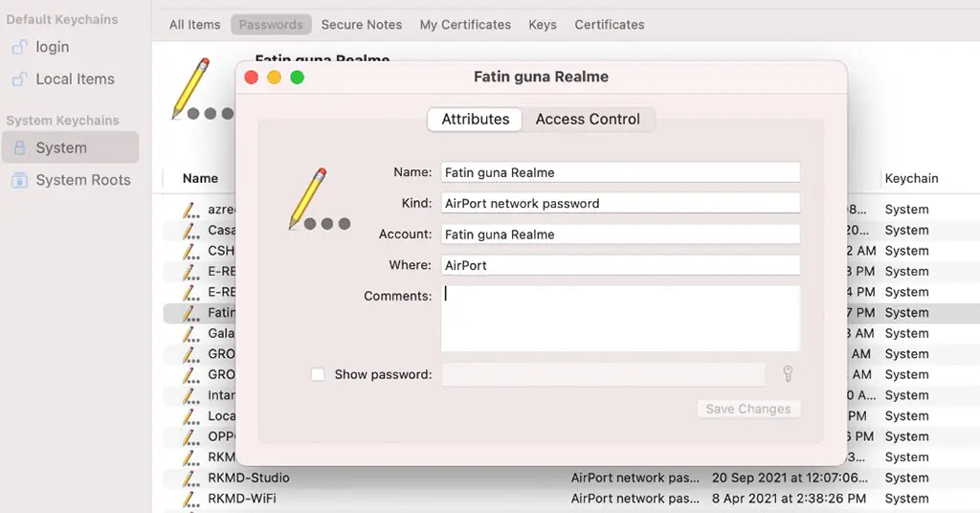Click the Name field
The width and height of the screenshot is (980, 513).
tap(620, 172)
